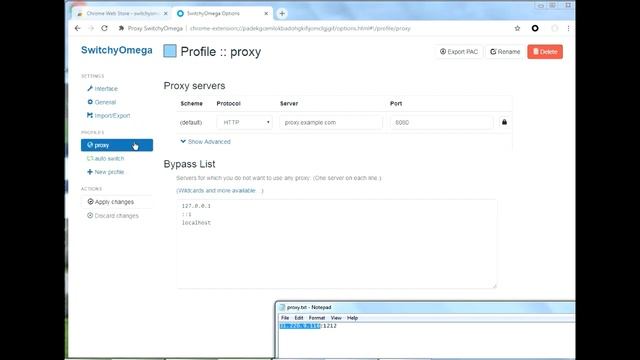Click the browser forward arrow
The image size is (640, 360).
[91, 28]
